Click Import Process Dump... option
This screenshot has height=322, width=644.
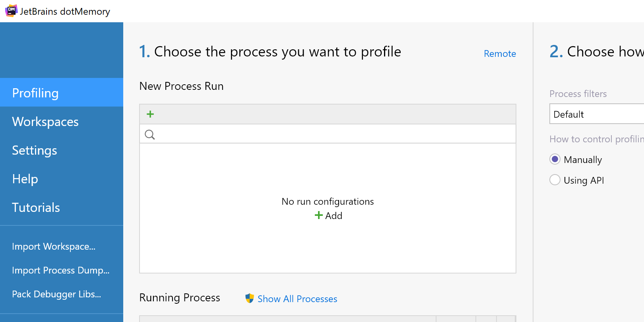pyautogui.click(x=60, y=270)
